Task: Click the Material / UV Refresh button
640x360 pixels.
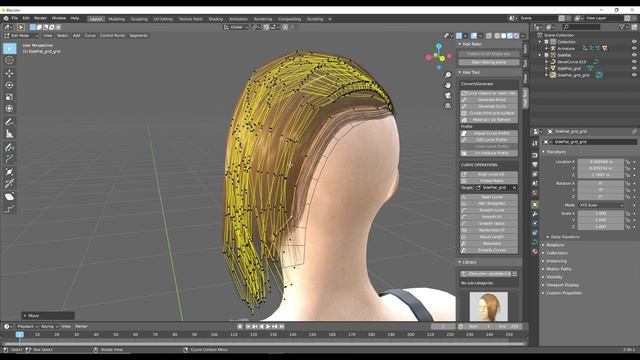Action: click(489, 120)
